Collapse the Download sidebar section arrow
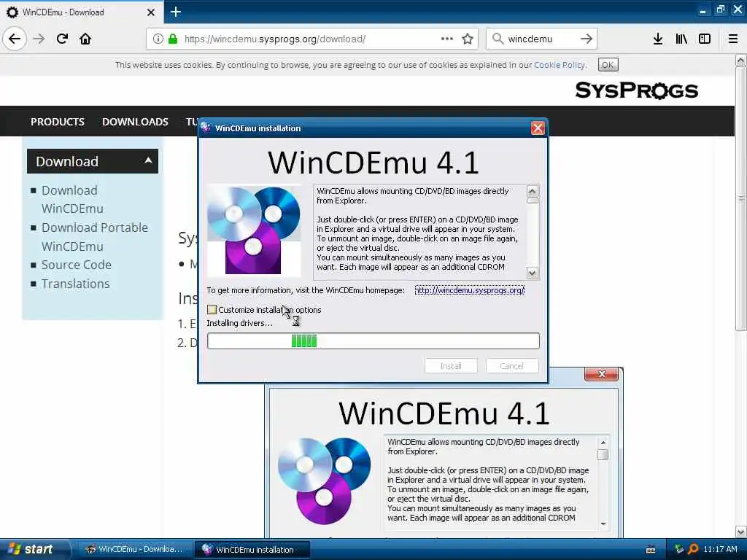Image resolution: width=747 pixels, height=560 pixels. [x=148, y=160]
